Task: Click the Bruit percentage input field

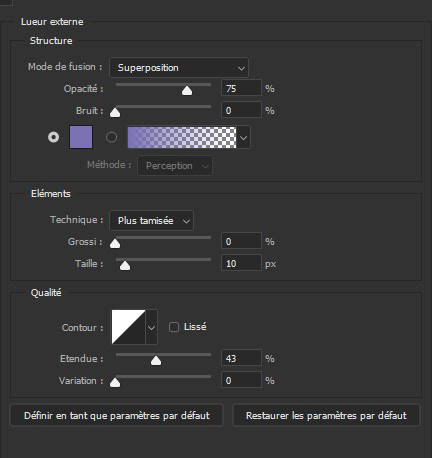Action: pos(241,110)
